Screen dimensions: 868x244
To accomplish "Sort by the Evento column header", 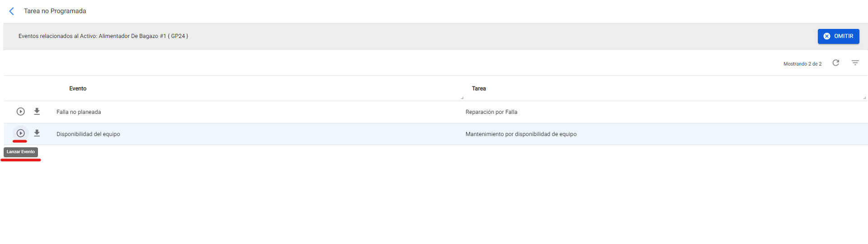I will [x=78, y=89].
